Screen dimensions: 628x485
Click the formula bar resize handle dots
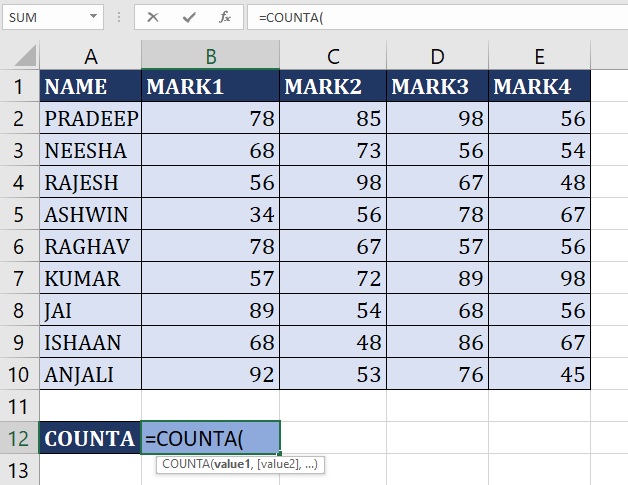click(x=122, y=17)
